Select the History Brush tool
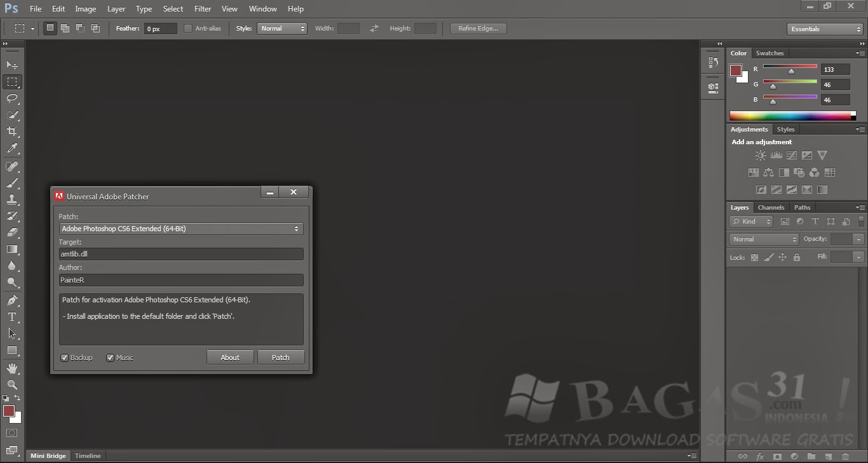This screenshot has height=463, width=868. (12, 216)
